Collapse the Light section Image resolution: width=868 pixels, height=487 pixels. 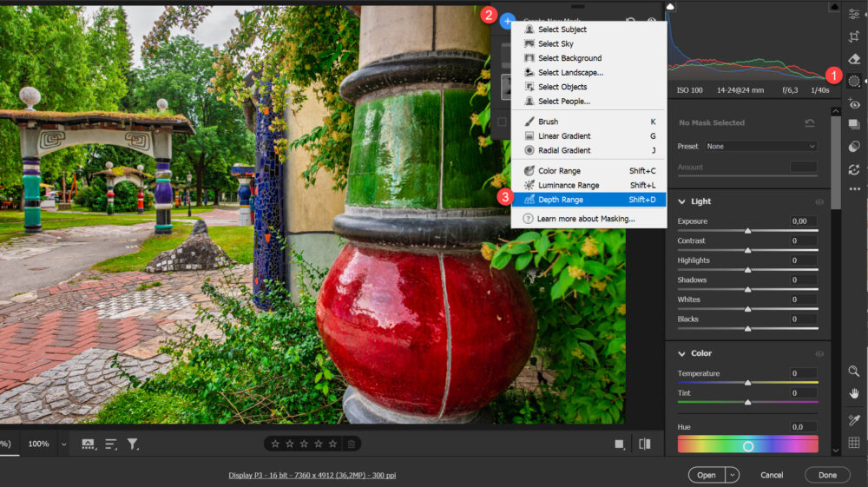tap(681, 201)
